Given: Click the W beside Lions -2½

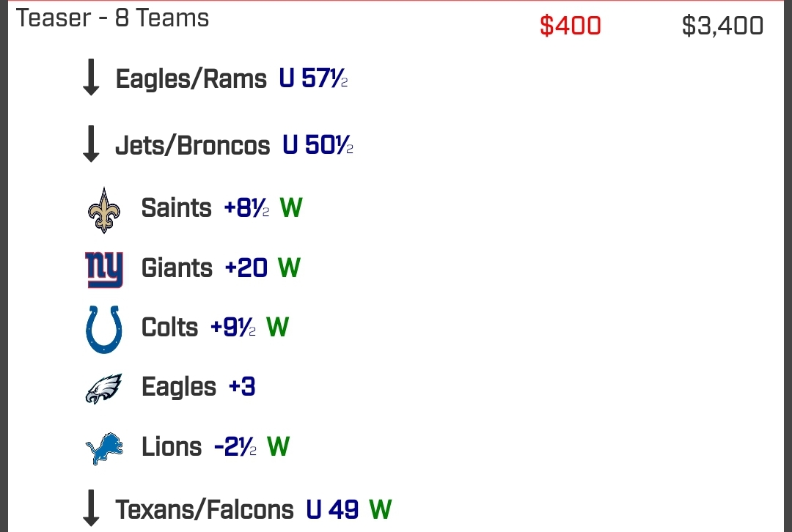Looking at the screenshot, I should tap(279, 446).
